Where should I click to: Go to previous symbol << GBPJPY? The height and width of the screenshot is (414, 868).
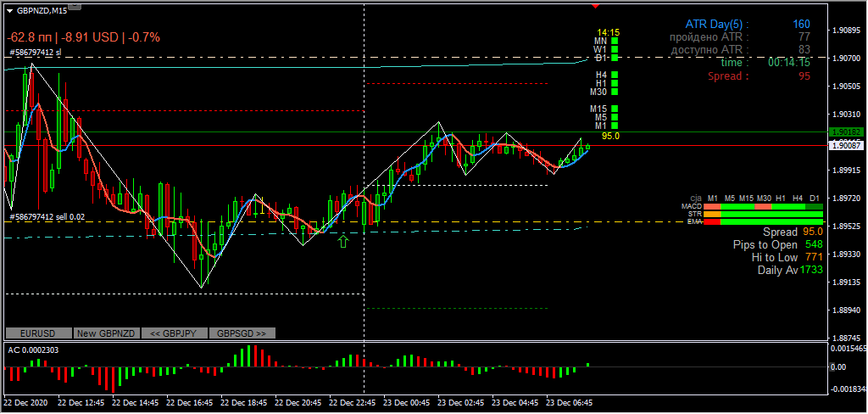click(175, 333)
